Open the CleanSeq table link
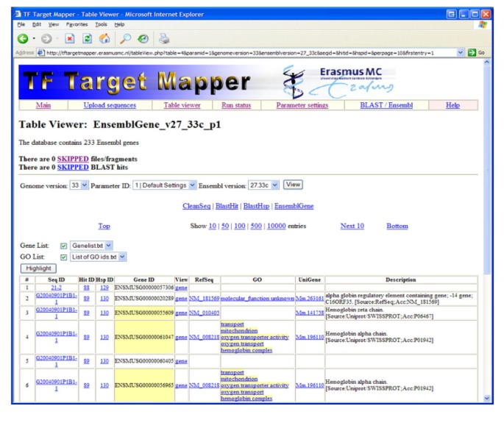Screen dimensions: 504x428 point(196,206)
